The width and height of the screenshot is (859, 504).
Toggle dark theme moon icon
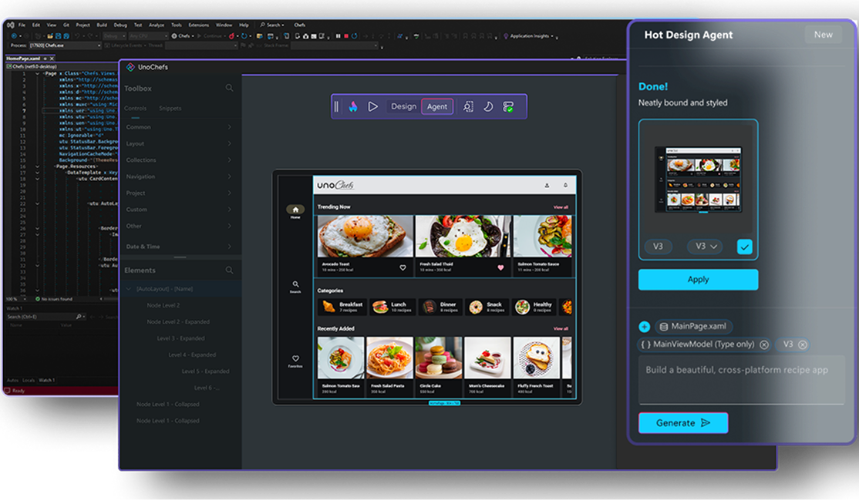(488, 106)
